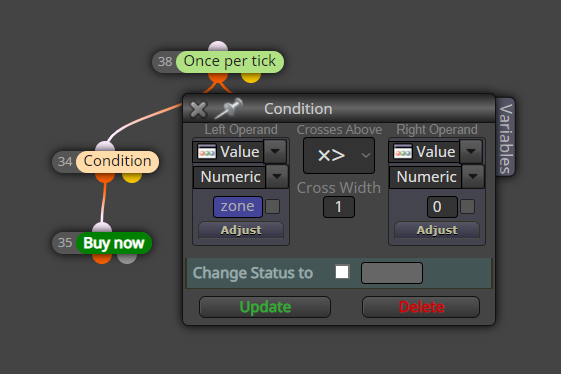561x374 pixels.
Task: Open the Variables side tab
Action: (x=506, y=138)
